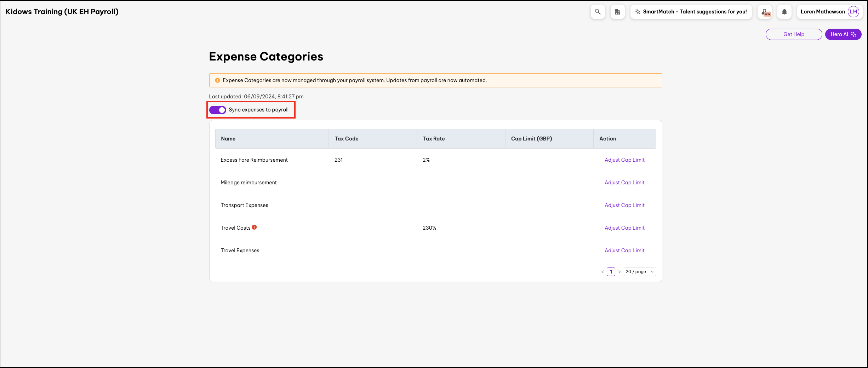The height and width of the screenshot is (368, 868).
Task: Open the beta lab flask icon
Action: point(765,12)
